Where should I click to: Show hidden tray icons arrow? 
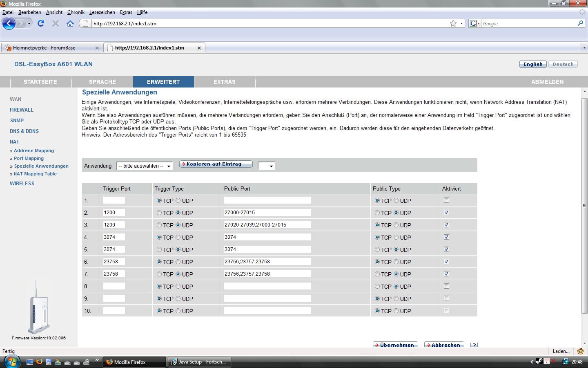click(x=532, y=361)
